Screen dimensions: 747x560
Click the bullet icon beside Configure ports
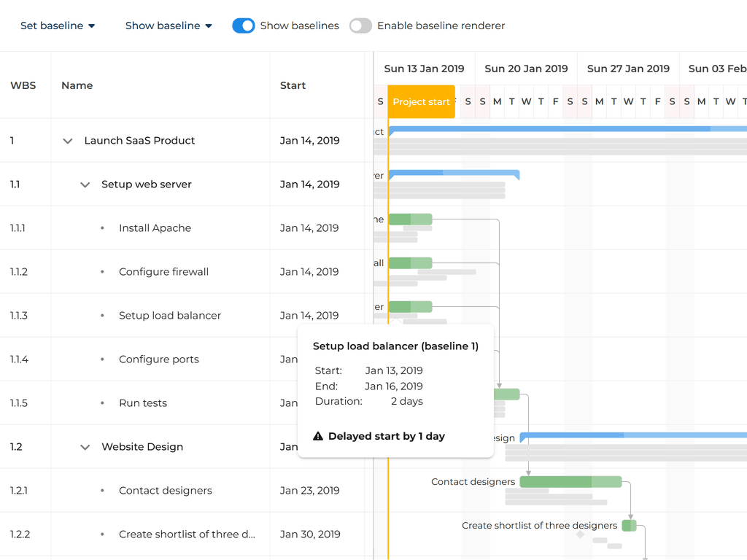point(102,359)
